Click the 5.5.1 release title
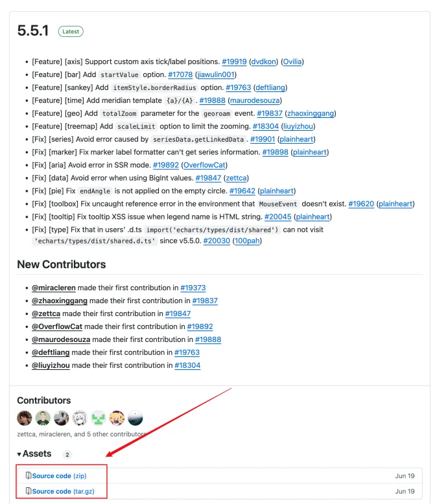The image size is (437, 504). coord(33,31)
